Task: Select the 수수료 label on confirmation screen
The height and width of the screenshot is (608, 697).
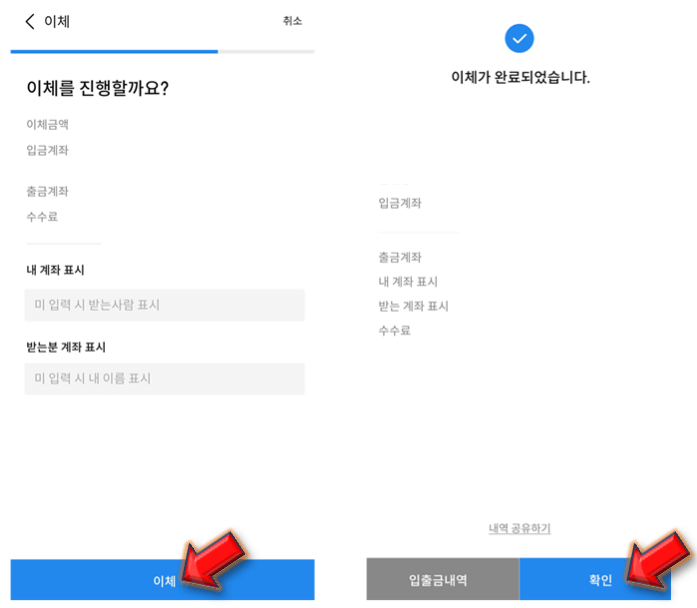Action: point(42,217)
